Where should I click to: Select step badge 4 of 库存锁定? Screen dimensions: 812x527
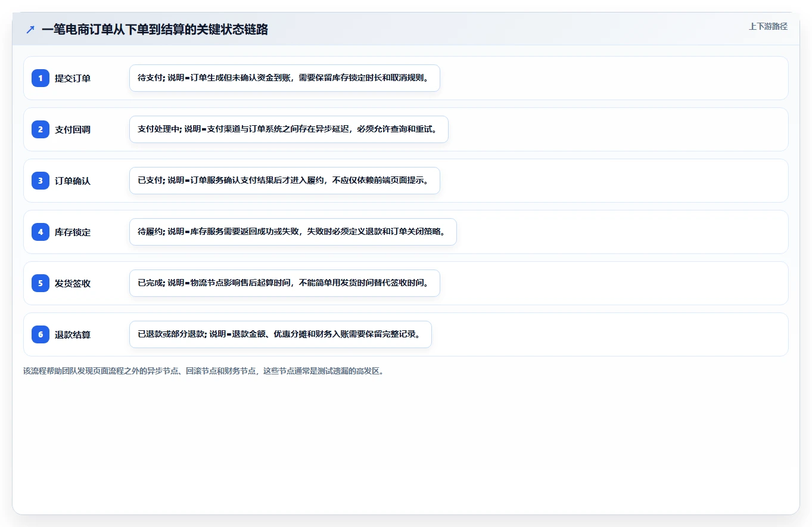tap(41, 232)
